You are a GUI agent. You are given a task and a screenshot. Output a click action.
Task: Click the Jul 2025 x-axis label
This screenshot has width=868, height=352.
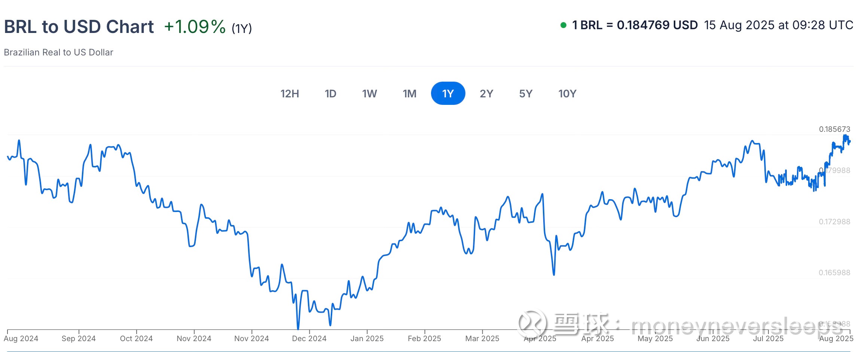pyautogui.click(x=768, y=339)
